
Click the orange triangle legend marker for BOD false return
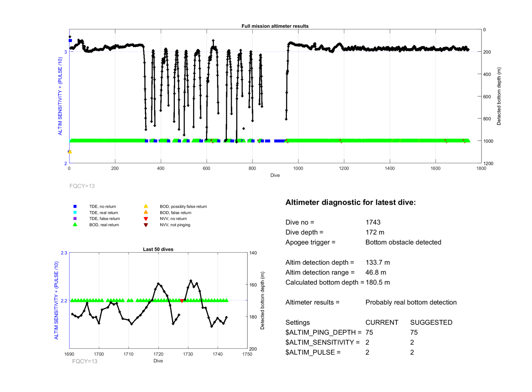click(146, 212)
